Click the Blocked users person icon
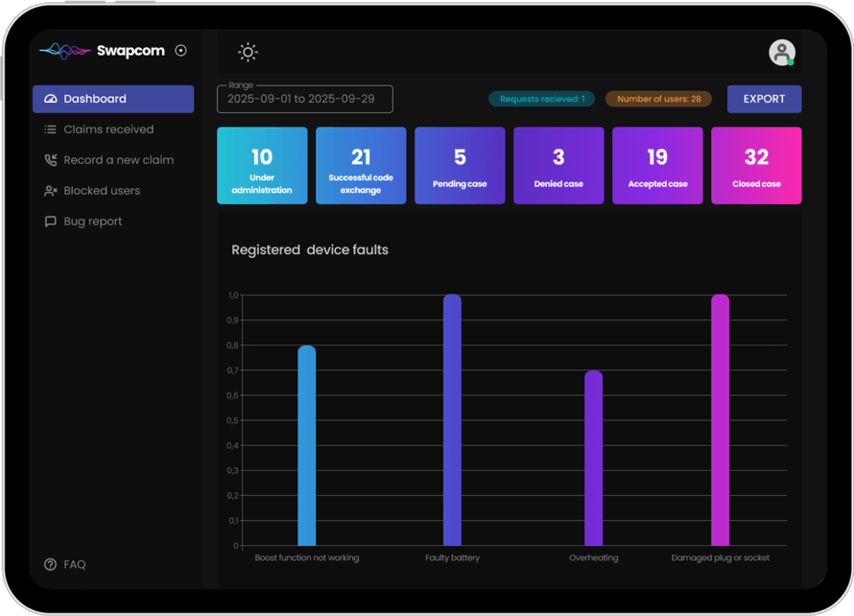The height and width of the screenshot is (616, 854). coord(51,191)
